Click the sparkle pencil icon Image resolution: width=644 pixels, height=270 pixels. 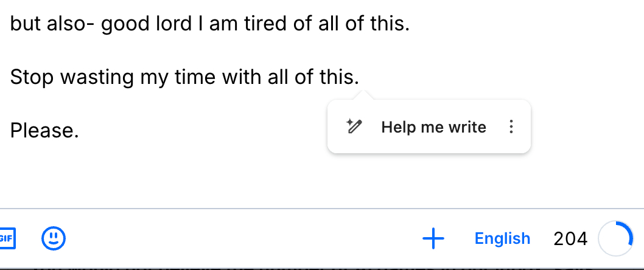(x=354, y=126)
